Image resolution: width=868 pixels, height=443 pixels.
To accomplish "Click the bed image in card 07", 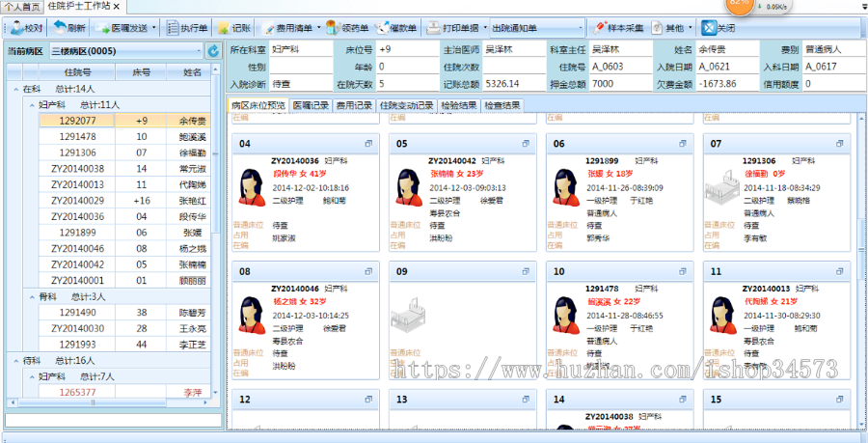I will [721, 186].
